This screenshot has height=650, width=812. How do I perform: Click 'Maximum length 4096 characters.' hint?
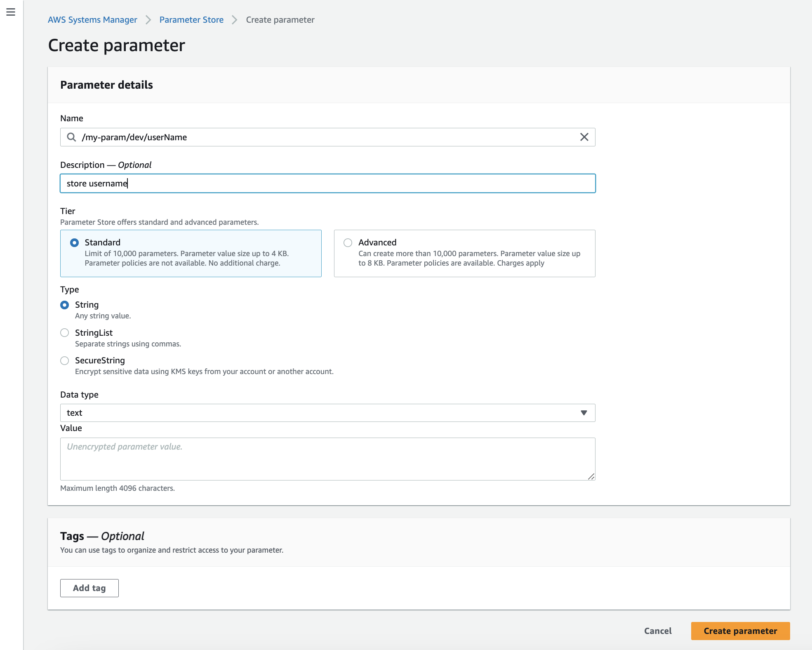[x=118, y=488]
